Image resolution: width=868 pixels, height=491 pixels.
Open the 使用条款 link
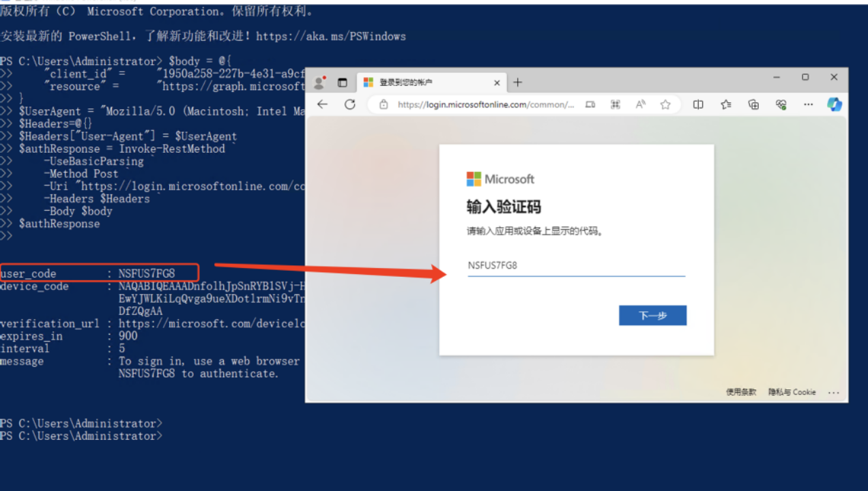[741, 392]
